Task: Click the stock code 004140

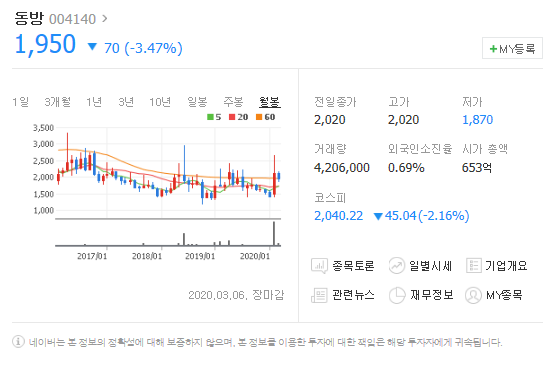Action: click(x=72, y=19)
